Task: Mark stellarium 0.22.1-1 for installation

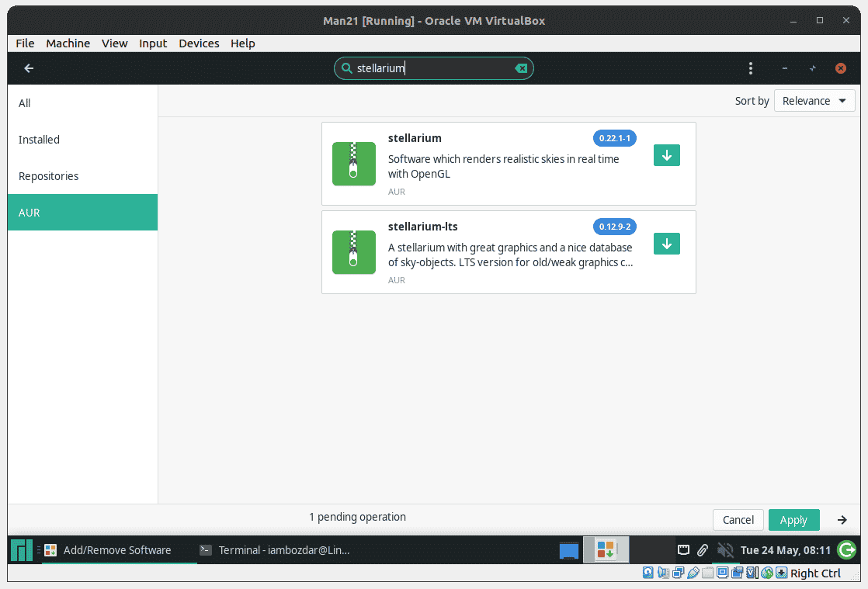Action: [666, 155]
